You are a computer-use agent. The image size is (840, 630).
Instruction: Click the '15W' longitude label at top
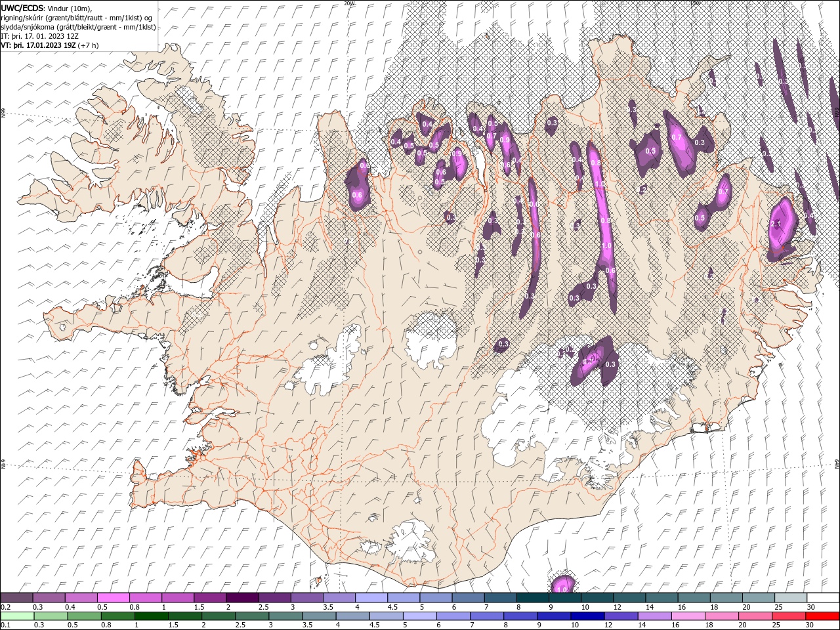tap(695, 3)
